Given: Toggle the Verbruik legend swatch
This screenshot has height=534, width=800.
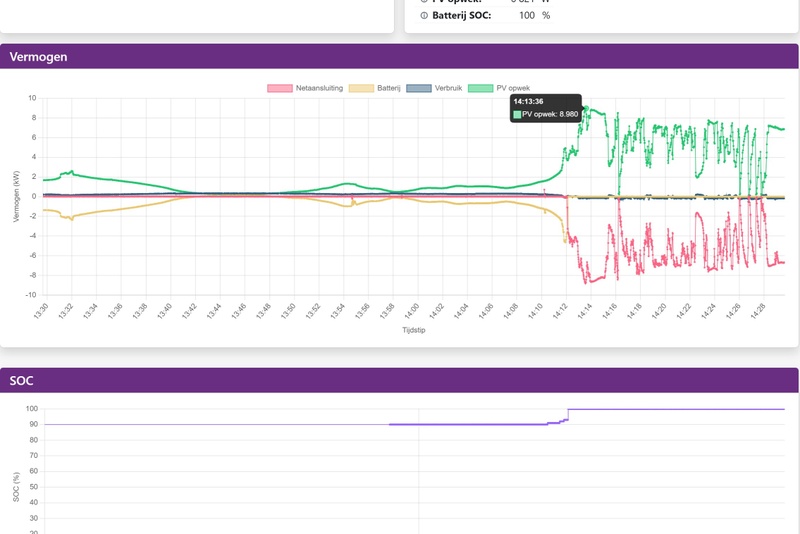Looking at the screenshot, I should coord(419,88).
